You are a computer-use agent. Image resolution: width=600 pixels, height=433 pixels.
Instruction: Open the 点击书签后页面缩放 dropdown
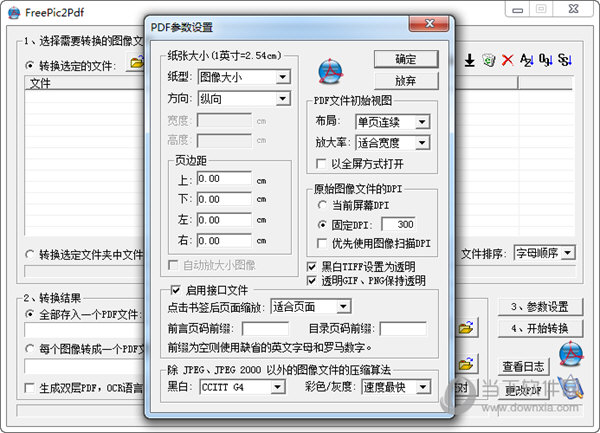pos(343,306)
